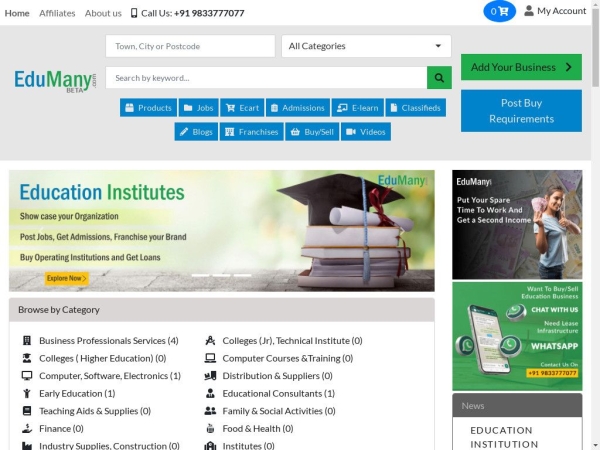
Task: Open the shopping cart icon button
Action: tap(499, 11)
